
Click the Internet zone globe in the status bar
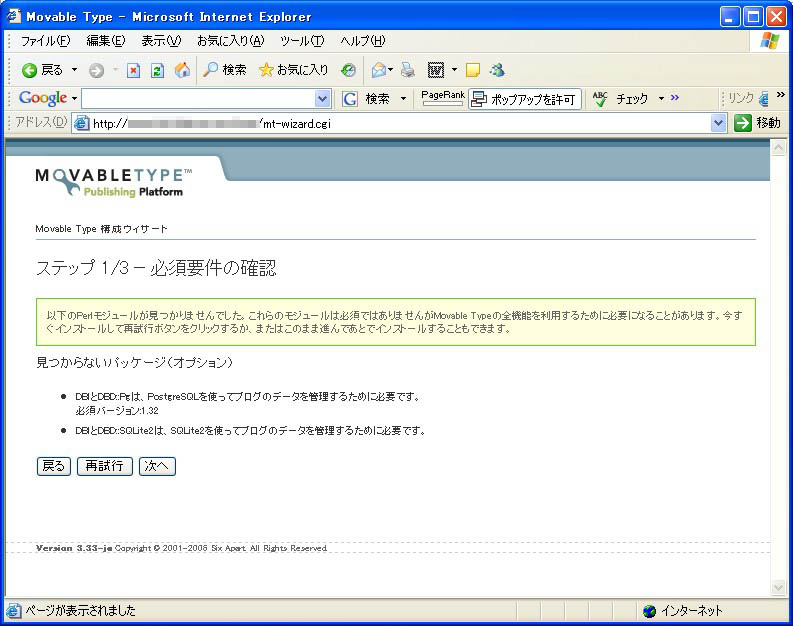click(x=649, y=611)
